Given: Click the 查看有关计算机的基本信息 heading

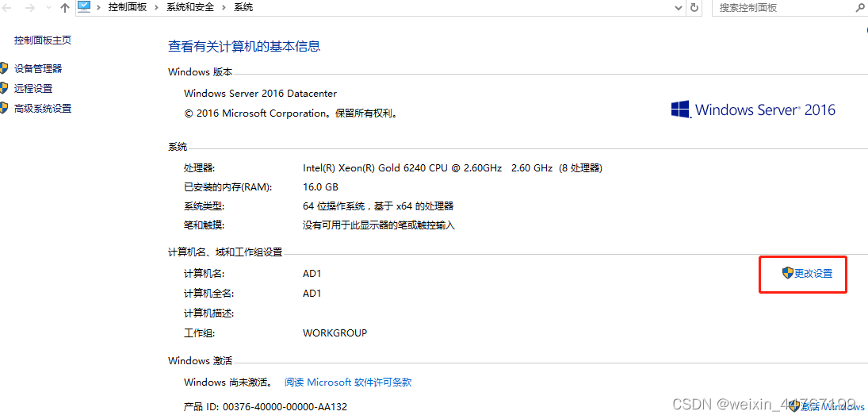Looking at the screenshot, I should tap(244, 47).
